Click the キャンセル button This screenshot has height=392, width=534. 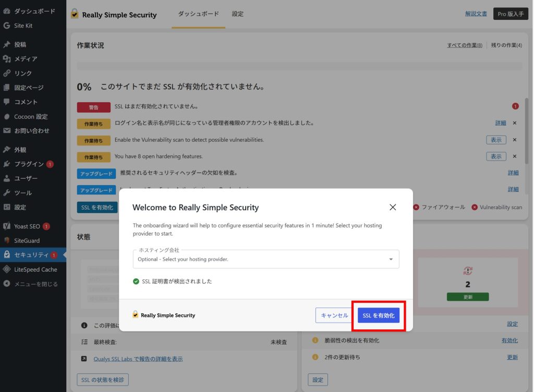[x=334, y=315]
